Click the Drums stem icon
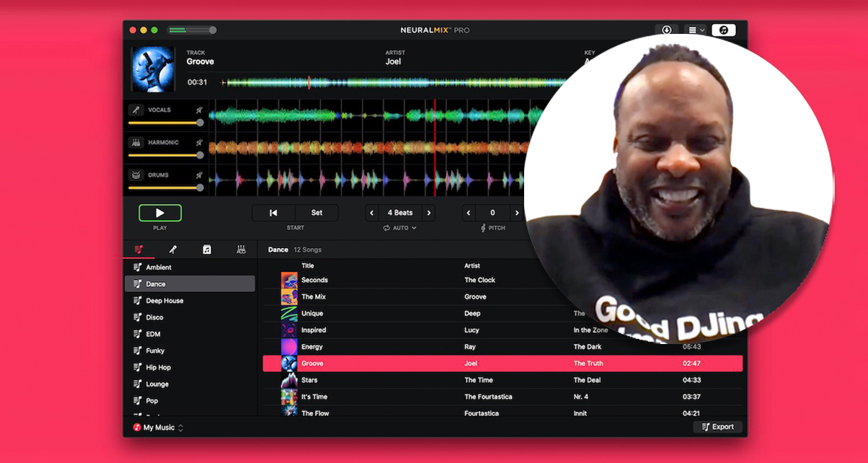The height and width of the screenshot is (463, 868). 136,175
